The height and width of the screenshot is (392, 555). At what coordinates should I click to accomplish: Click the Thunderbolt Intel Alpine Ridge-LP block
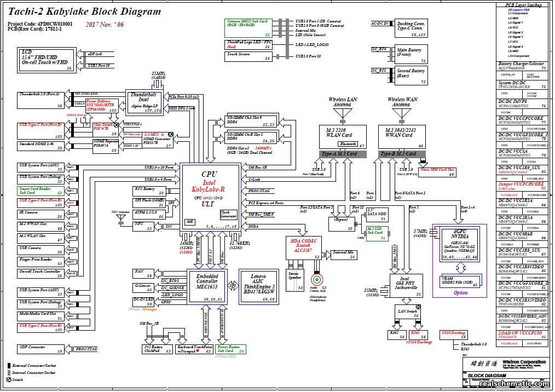click(x=145, y=103)
